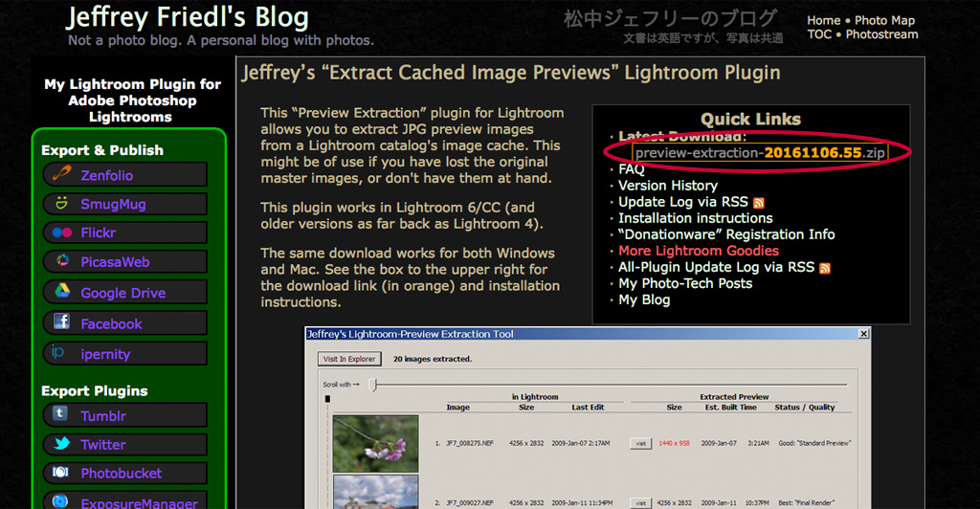980x509 pixels.
Task: Click the Jeffrey Friedl's Blog title
Action: tap(188, 17)
